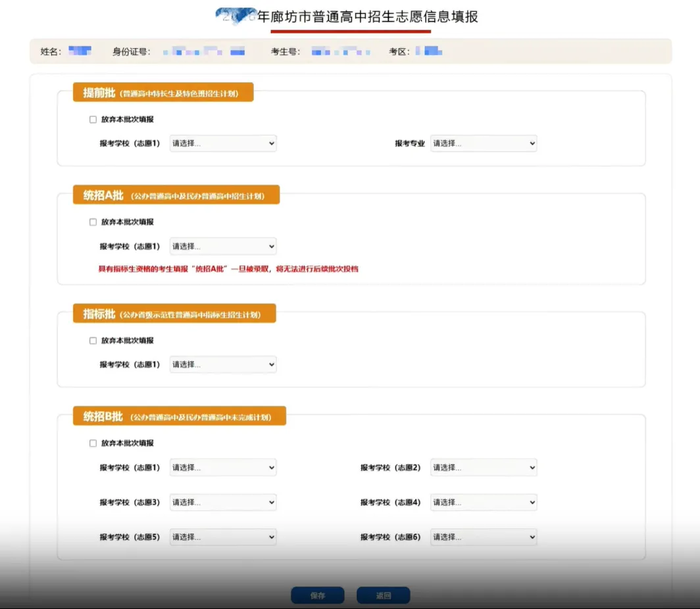Image resolution: width=700 pixels, height=609 pixels.
Task: Click the 身份证号 label in info bar
Action: [132, 52]
